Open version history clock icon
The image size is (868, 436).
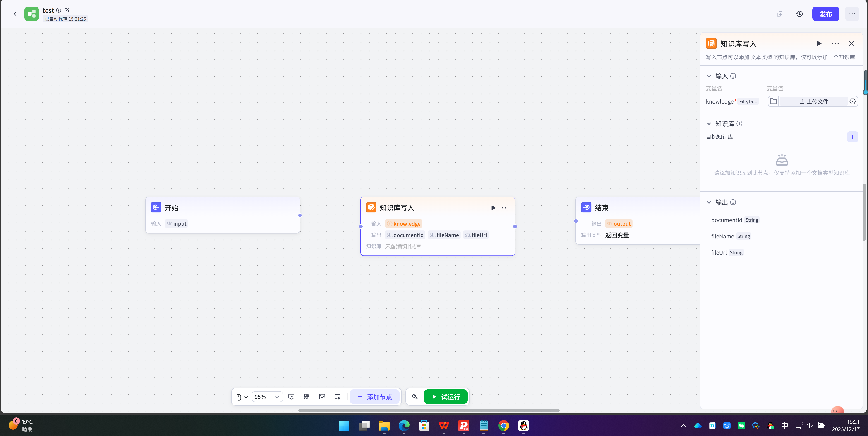[x=799, y=14]
